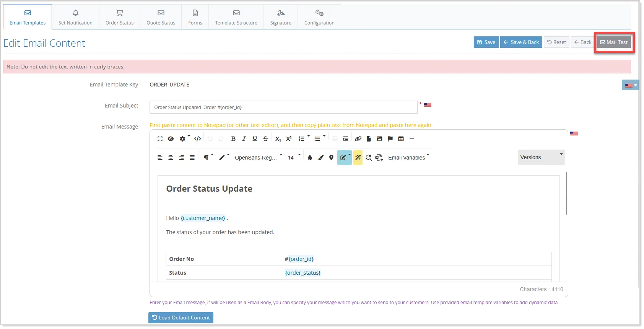644x329 pixels.
Task: Click the US flag beside Email Subject
Action: 428,105
